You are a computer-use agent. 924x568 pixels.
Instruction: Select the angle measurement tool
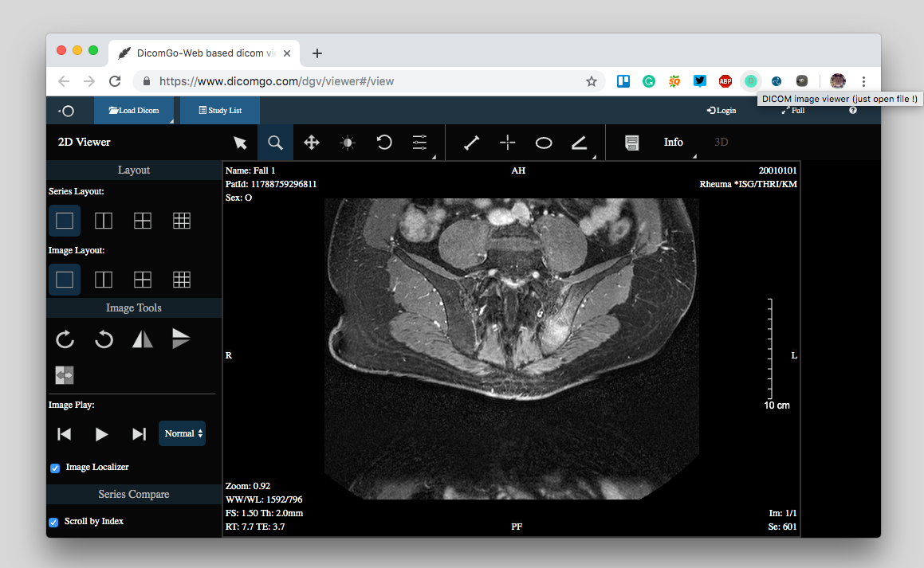580,143
